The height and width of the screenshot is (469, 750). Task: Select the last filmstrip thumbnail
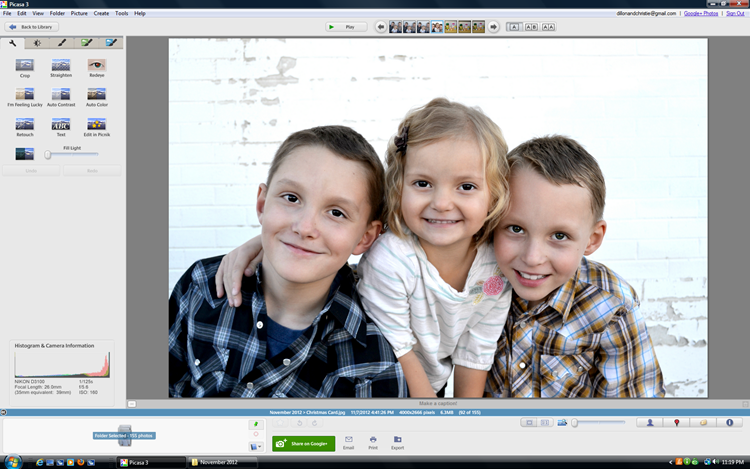[478, 27]
